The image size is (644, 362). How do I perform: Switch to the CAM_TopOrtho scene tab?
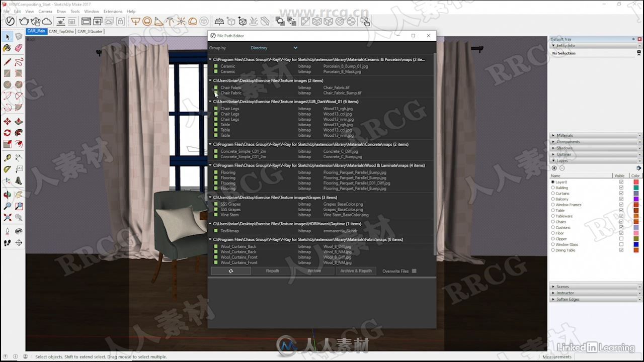(x=61, y=31)
